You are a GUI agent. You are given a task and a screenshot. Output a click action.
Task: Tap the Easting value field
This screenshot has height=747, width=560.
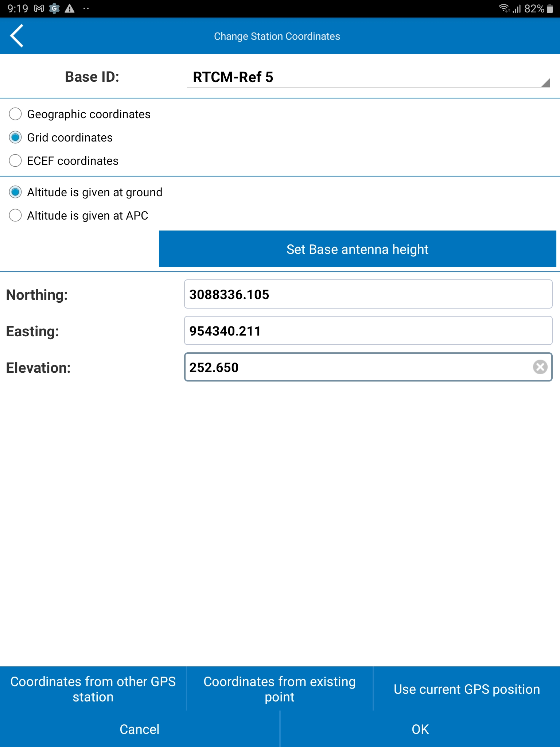(368, 331)
